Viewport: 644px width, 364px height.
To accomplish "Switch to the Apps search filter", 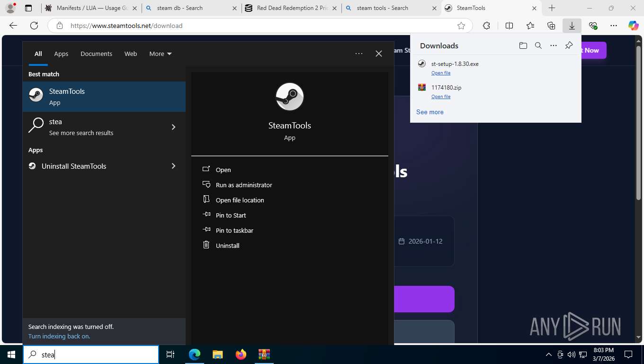I will (x=61, y=54).
